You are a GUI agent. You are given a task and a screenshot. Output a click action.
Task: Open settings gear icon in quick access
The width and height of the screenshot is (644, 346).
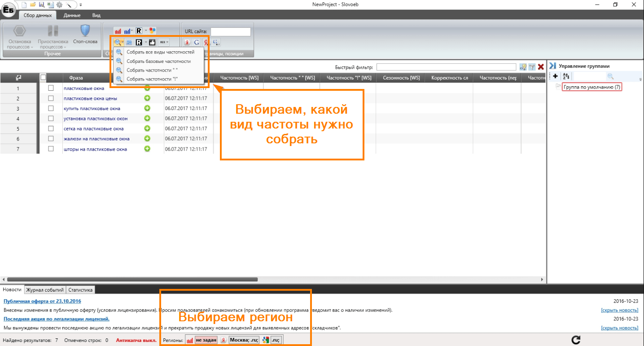pyautogui.click(x=59, y=4)
